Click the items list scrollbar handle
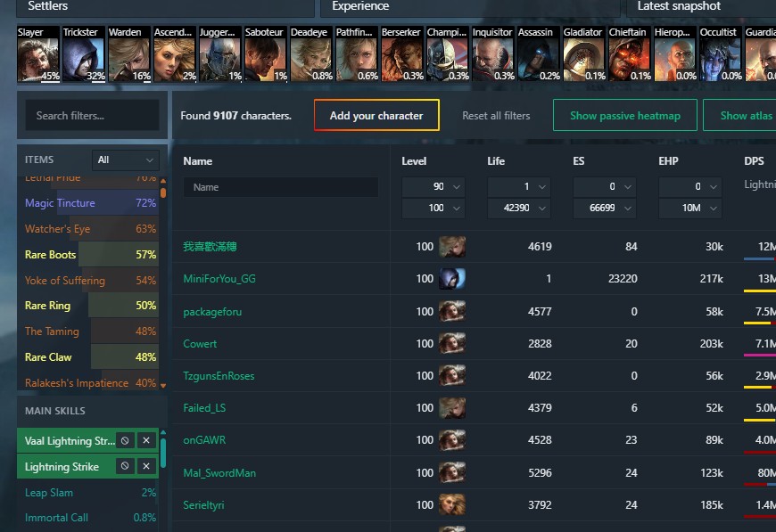This screenshot has height=532, width=776. pos(163,192)
